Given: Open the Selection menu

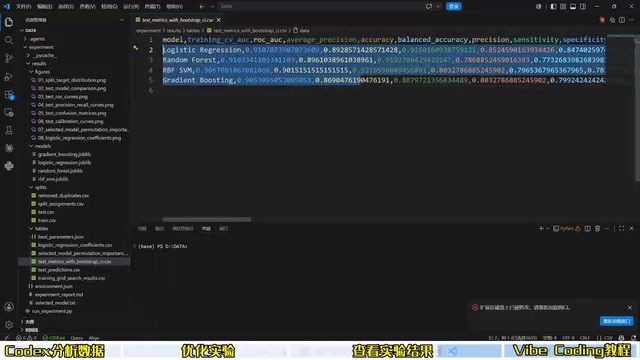Looking at the screenshot, I should [66, 7].
